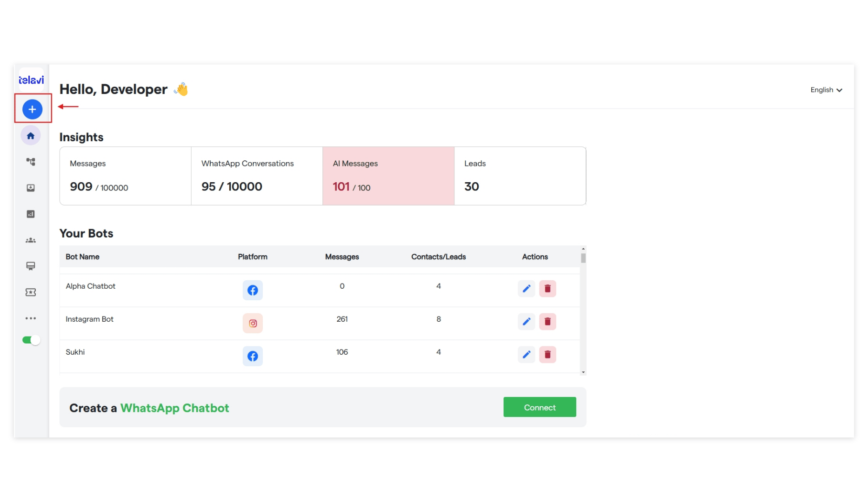Delete the Instagram Bot
868x502 pixels.
[x=548, y=322]
